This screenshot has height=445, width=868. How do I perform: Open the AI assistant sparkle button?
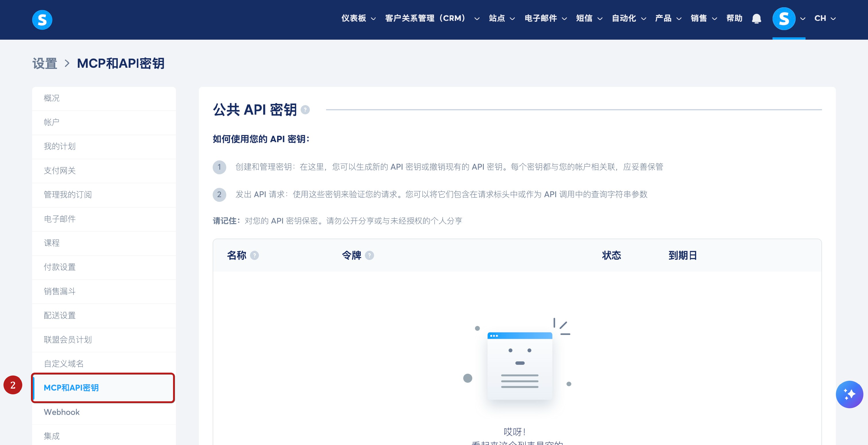[x=849, y=394]
